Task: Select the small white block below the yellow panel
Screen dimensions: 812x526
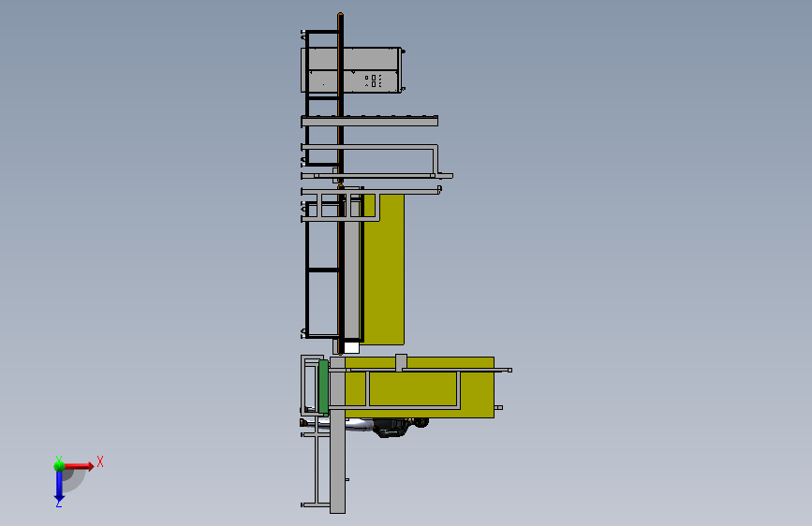Action: [351, 348]
